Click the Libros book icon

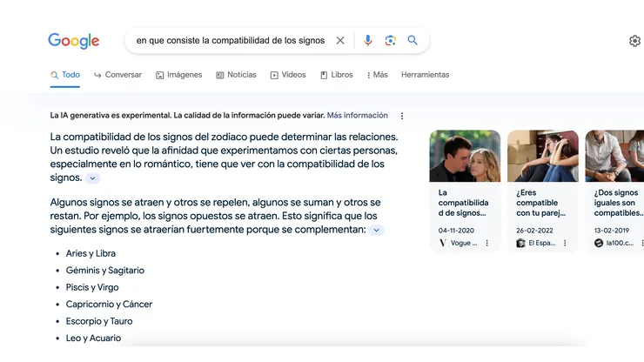coord(324,75)
